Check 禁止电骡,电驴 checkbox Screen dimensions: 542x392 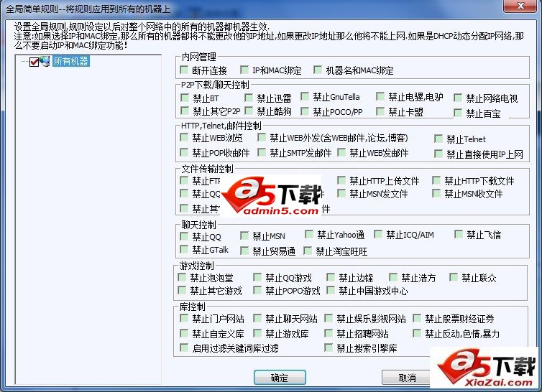(380, 96)
